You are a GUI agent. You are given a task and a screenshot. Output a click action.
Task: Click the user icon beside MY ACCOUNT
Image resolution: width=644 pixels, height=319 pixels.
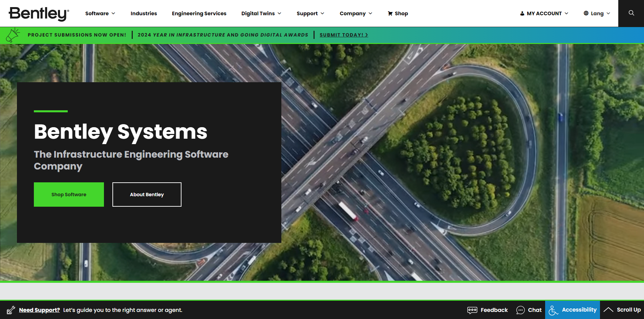click(x=522, y=14)
